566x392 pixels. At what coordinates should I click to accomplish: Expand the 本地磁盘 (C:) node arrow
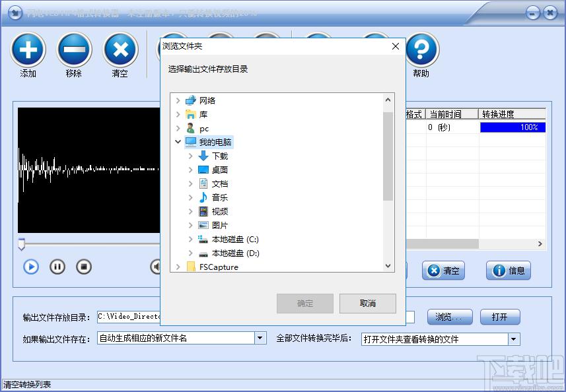click(x=191, y=239)
